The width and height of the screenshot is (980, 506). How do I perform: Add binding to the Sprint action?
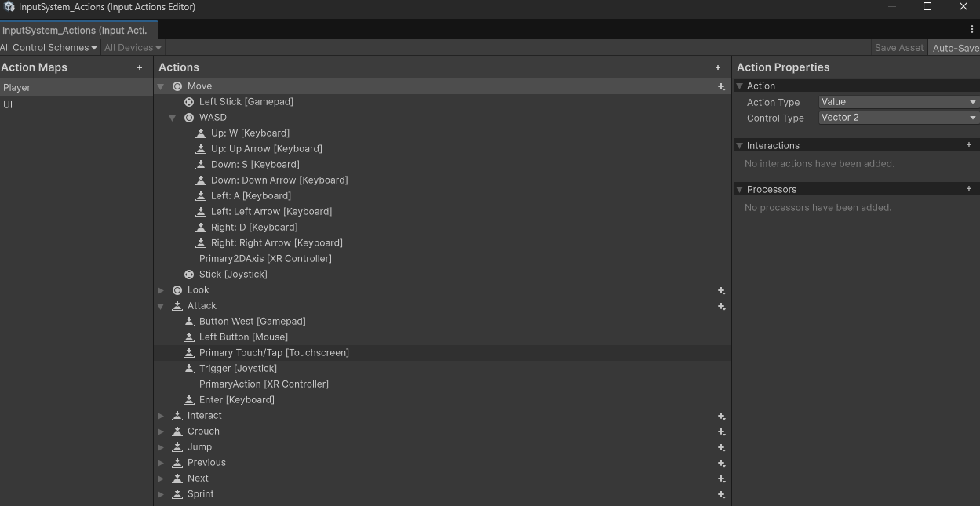721,494
